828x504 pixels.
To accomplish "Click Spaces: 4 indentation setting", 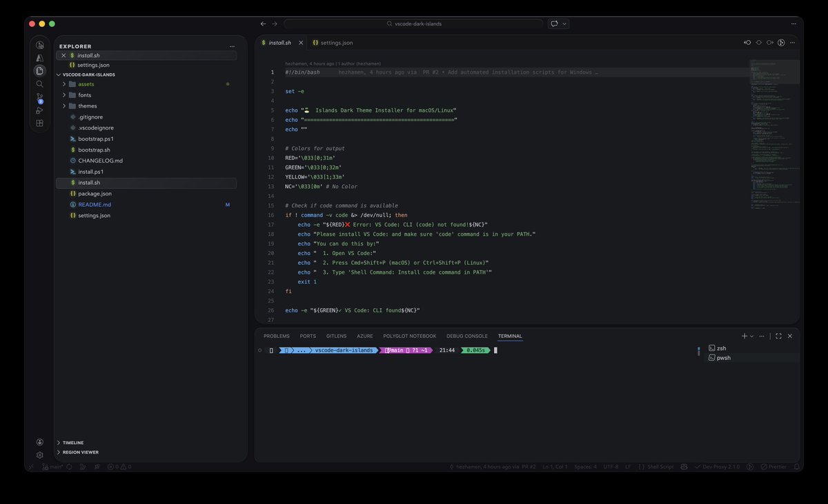I will point(585,467).
